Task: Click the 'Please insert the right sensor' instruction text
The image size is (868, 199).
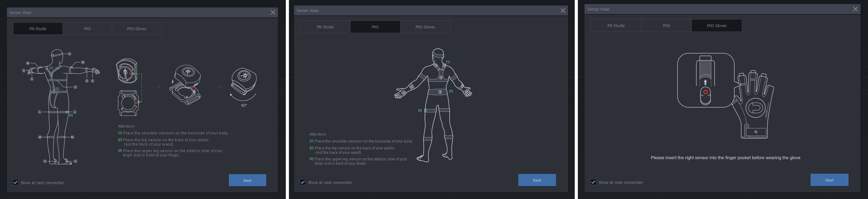Action: (725, 158)
